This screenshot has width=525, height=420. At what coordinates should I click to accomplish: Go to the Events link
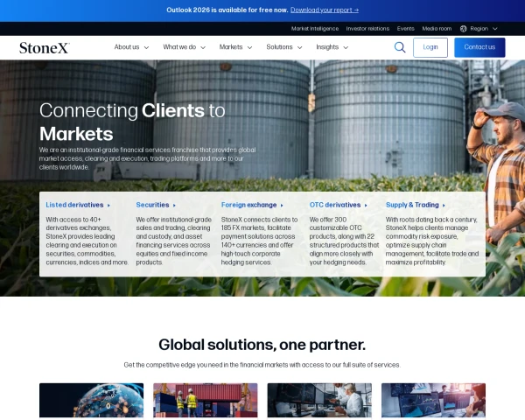(x=405, y=29)
